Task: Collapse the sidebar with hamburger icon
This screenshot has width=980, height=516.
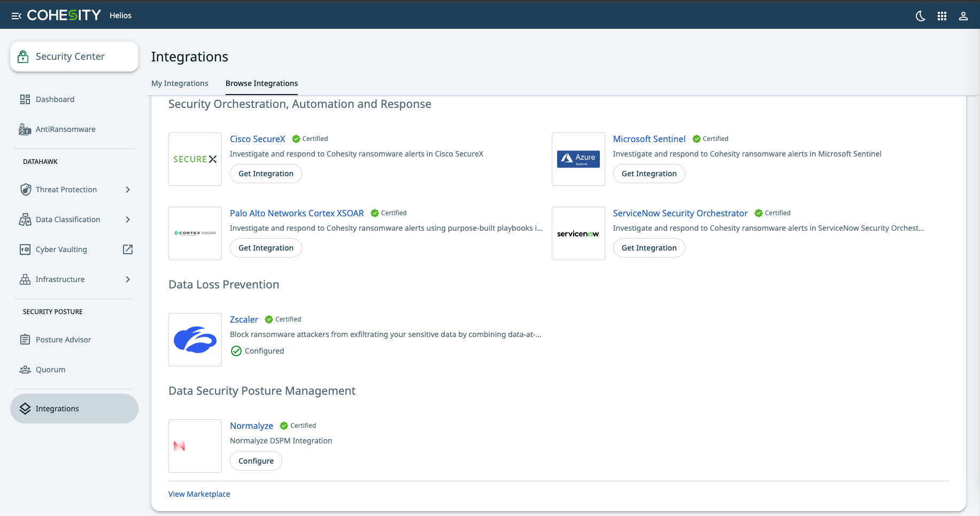Action: tap(16, 16)
